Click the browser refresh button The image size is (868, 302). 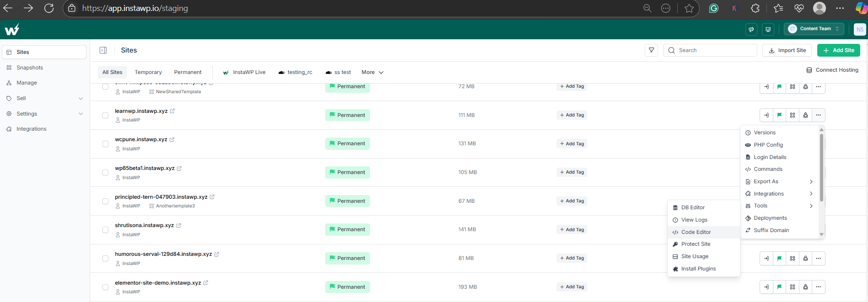click(x=49, y=8)
